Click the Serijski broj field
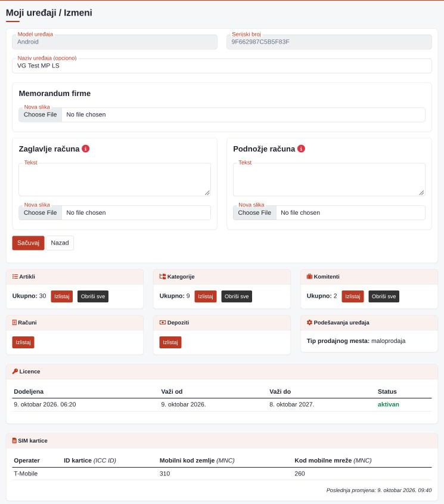444x504 pixels. [x=329, y=42]
